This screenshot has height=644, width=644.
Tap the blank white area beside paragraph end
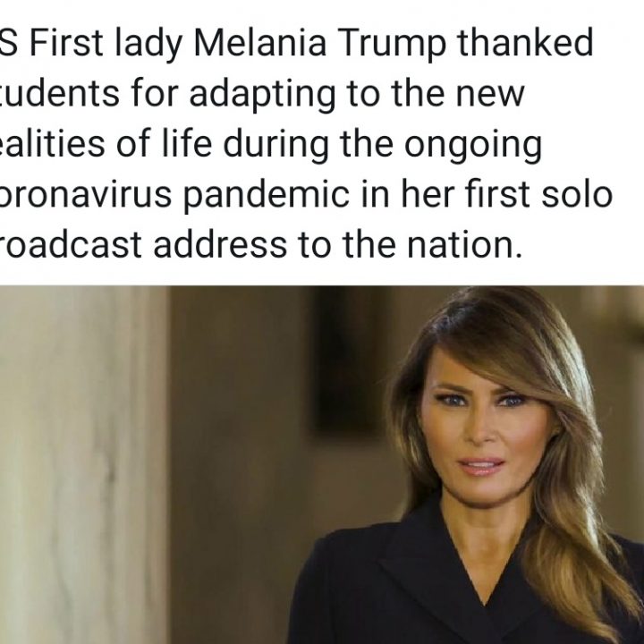[583, 247]
